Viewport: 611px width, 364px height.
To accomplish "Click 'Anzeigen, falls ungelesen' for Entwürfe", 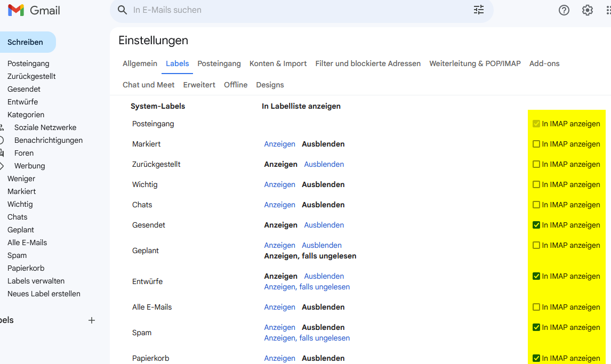I will click(x=307, y=287).
